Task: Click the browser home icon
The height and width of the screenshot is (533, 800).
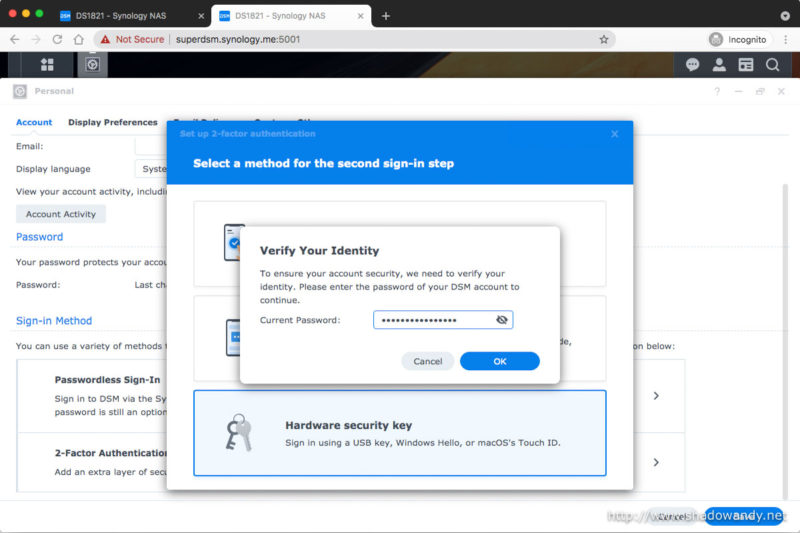Action: [x=79, y=39]
